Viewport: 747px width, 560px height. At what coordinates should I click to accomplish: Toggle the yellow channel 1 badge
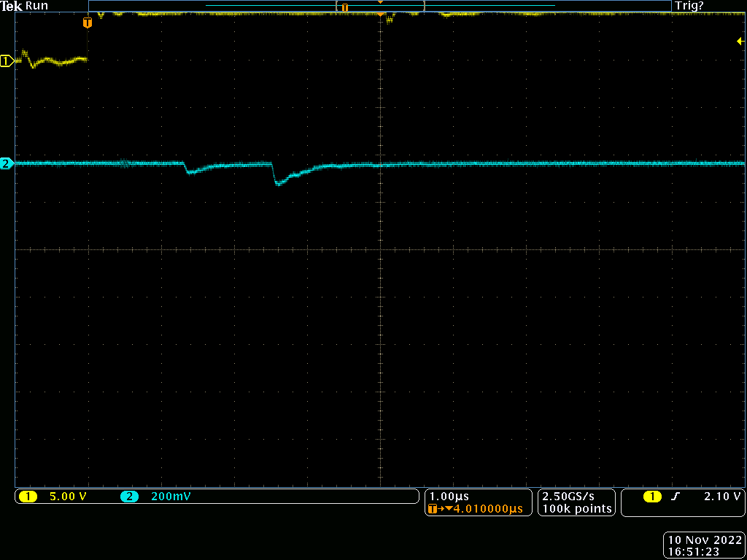pyautogui.click(x=28, y=497)
